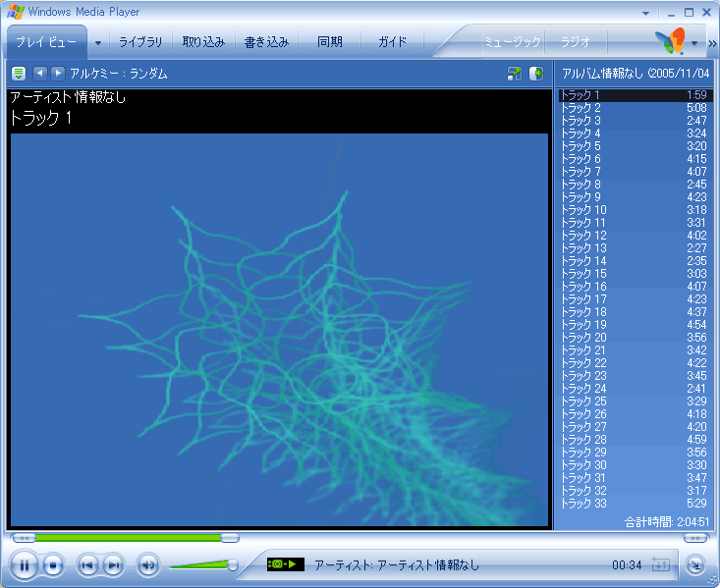Select トラック 28 in playlist
720x588 pixels.
[635, 440]
